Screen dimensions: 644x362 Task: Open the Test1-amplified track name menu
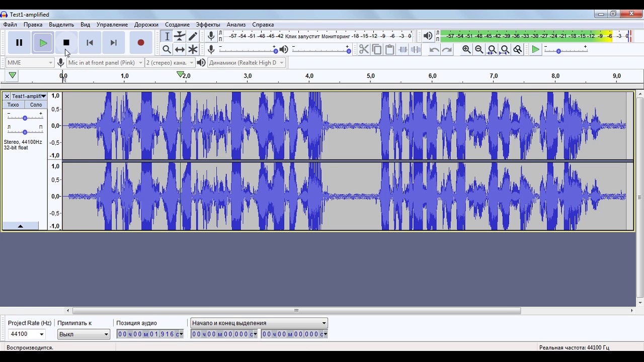pyautogui.click(x=29, y=96)
